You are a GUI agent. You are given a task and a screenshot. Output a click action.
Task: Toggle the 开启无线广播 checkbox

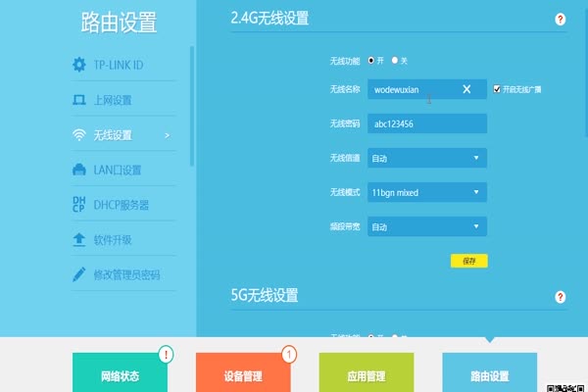pyautogui.click(x=497, y=89)
